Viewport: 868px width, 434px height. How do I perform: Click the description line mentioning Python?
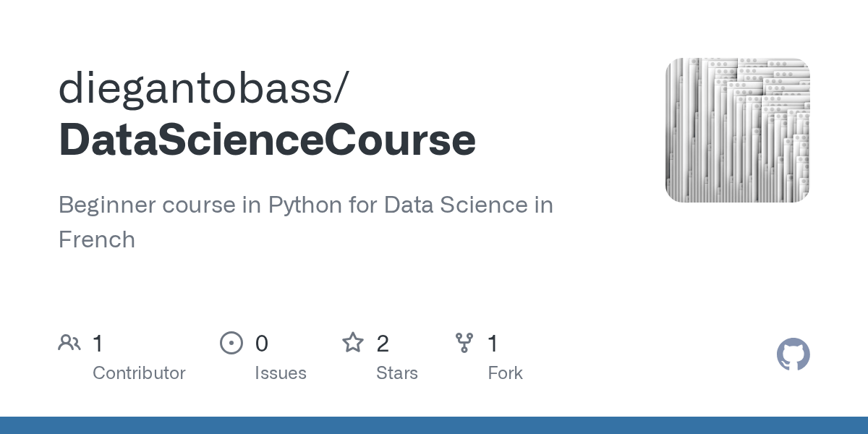(x=305, y=205)
